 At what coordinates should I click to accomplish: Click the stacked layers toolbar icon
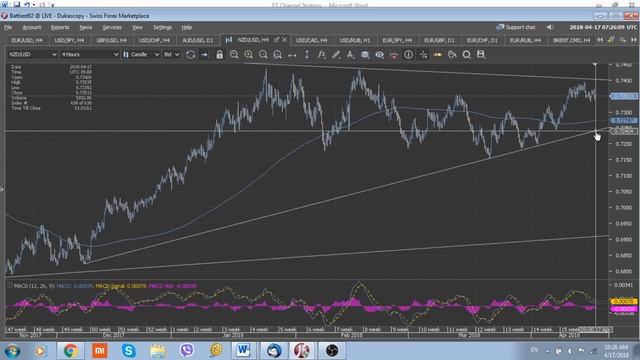coord(365,54)
